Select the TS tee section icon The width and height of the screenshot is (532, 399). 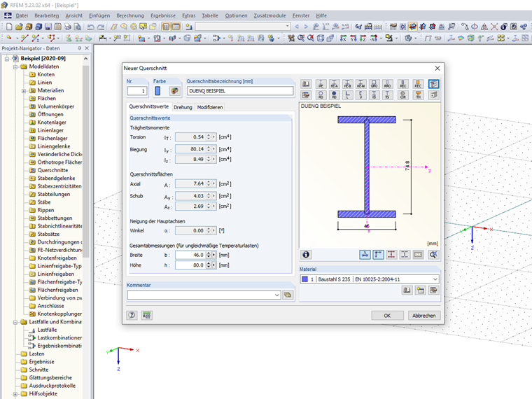388,95
